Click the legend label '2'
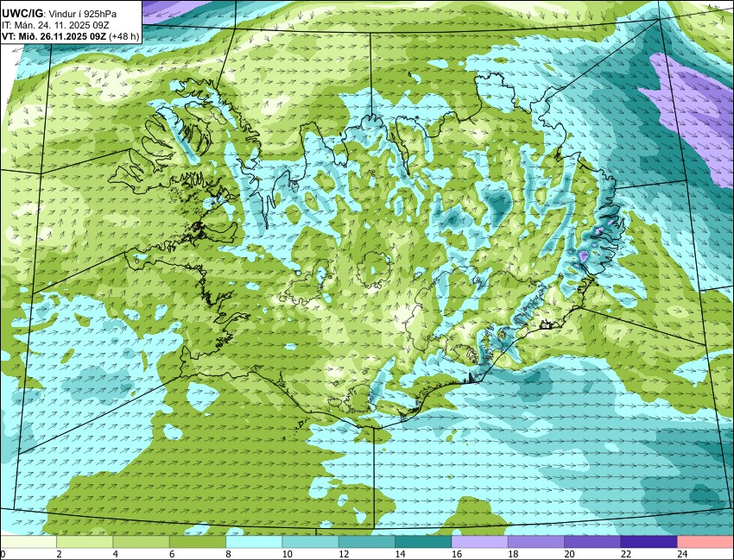 (59, 554)
